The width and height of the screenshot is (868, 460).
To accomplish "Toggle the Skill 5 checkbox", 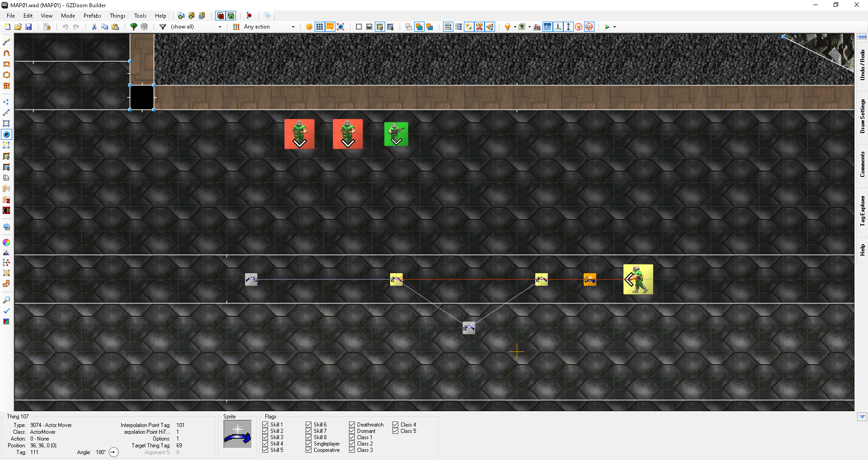I will click(265, 450).
